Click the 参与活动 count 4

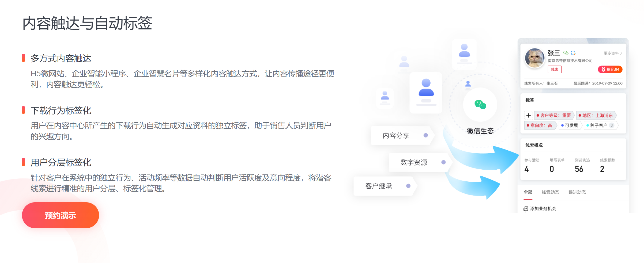(526, 169)
